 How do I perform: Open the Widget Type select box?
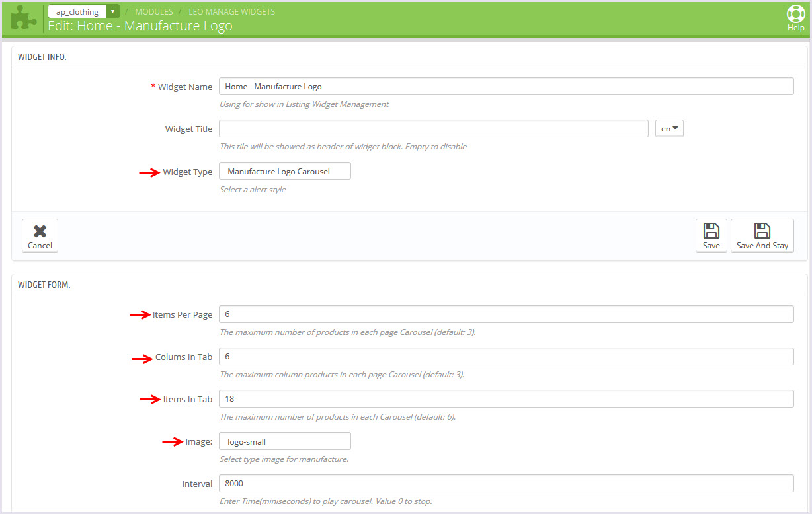(284, 172)
